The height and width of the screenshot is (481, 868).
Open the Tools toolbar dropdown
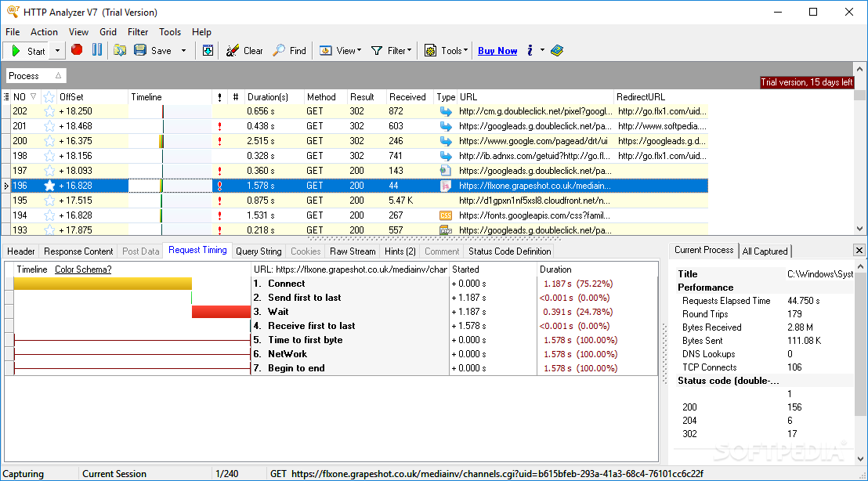click(x=447, y=51)
